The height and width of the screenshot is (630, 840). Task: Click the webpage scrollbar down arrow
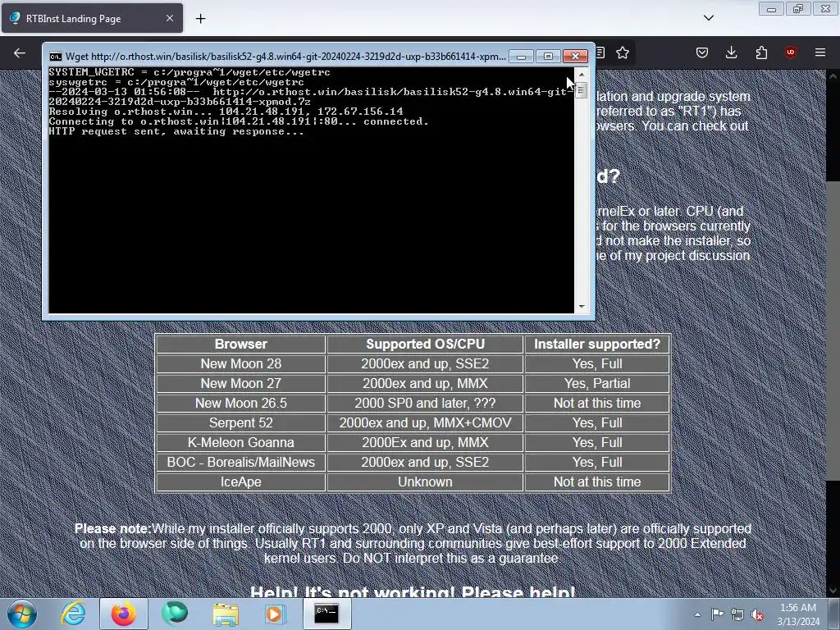point(833,591)
